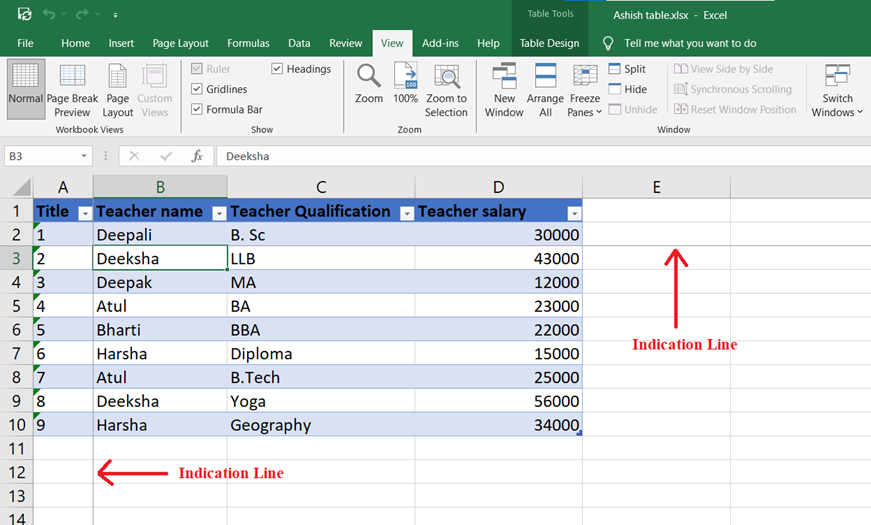Uncheck the Formula Bar checkbox
Image resolution: width=871 pixels, height=525 pixels.
click(x=197, y=109)
